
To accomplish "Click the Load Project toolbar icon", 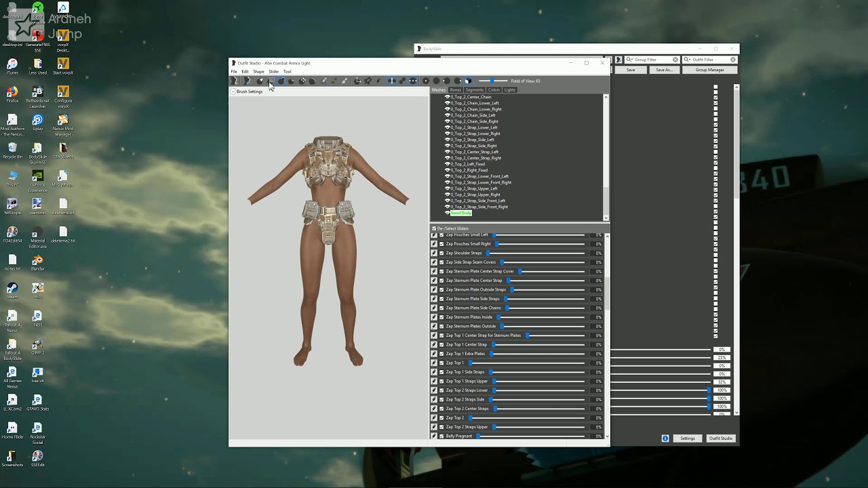I will pyautogui.click(x=248, y=81).
